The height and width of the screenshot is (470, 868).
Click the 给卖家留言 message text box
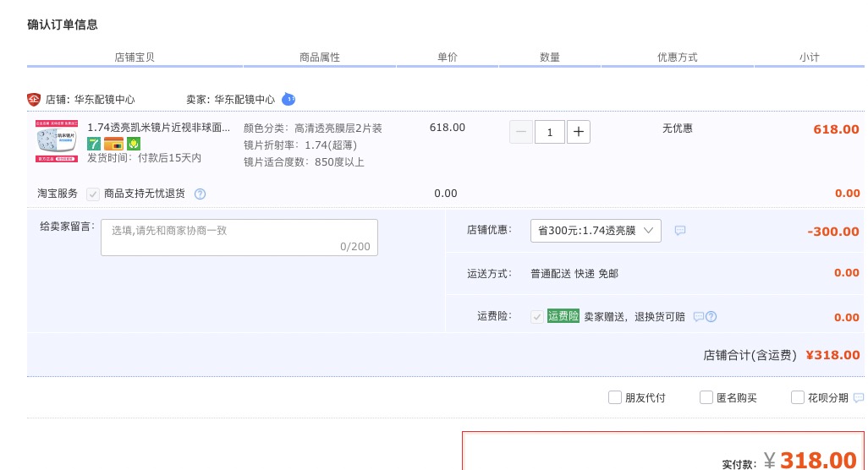pos(239,238)
